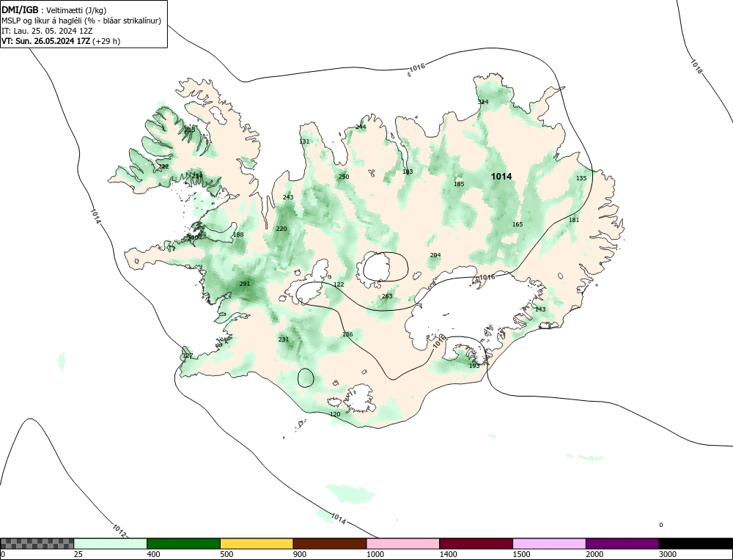This screenshot has width=733, height=560.
Task: Click the dark maroon 1400–1500 legend swatch
Action: 476,544
